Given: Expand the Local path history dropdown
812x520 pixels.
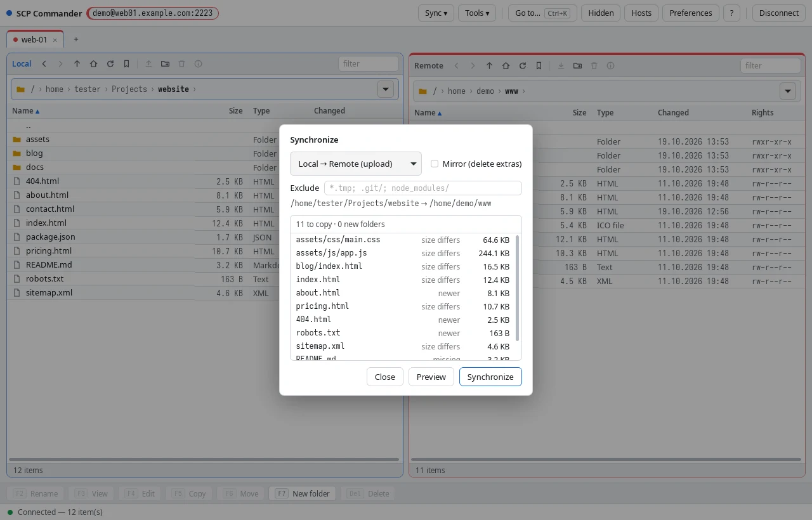Looking at the screenshot, I should coord(386,89).
